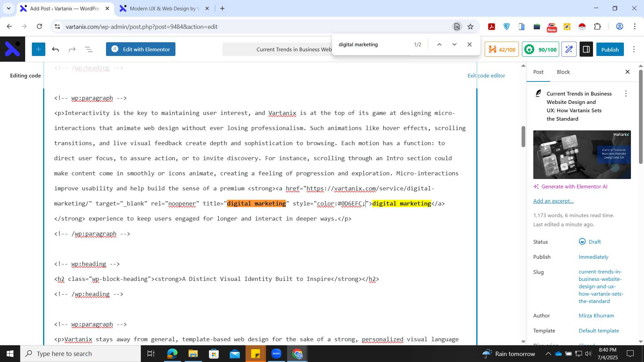The image size is (644, 362).
Task: Open the find-in-page lens icon
Action: (457, 26)
